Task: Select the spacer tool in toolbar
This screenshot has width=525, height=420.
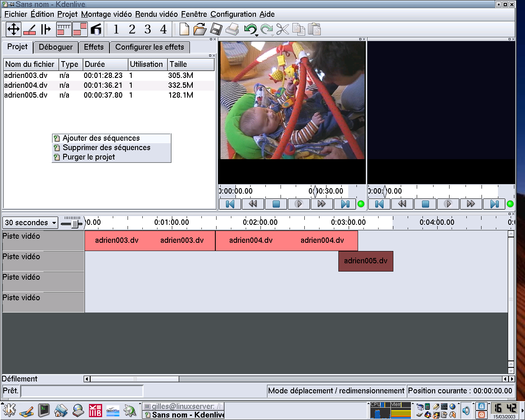Action: point(46,30)
